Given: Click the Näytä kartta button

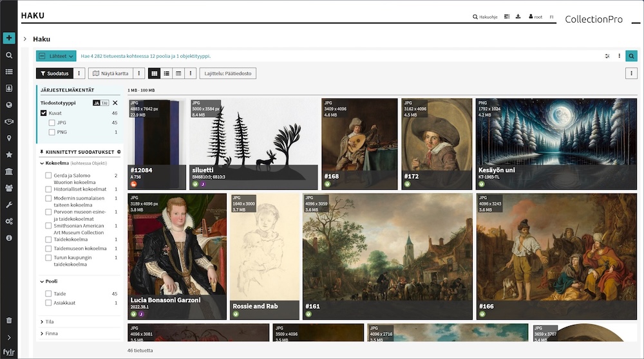Looking at the screenshot, I should coord(111,73).
